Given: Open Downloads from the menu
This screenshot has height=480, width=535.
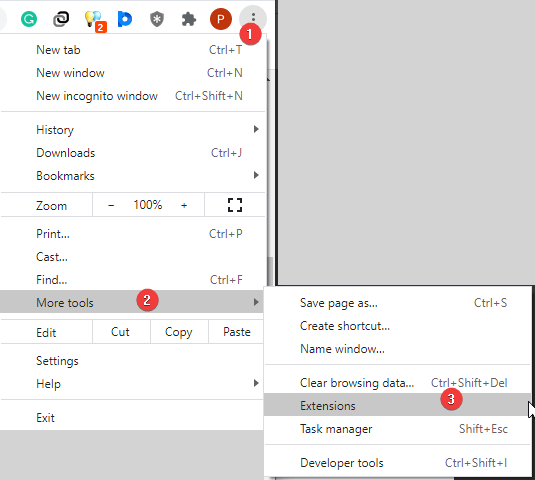Looking at the screenshot, I should tap(132, 153).
